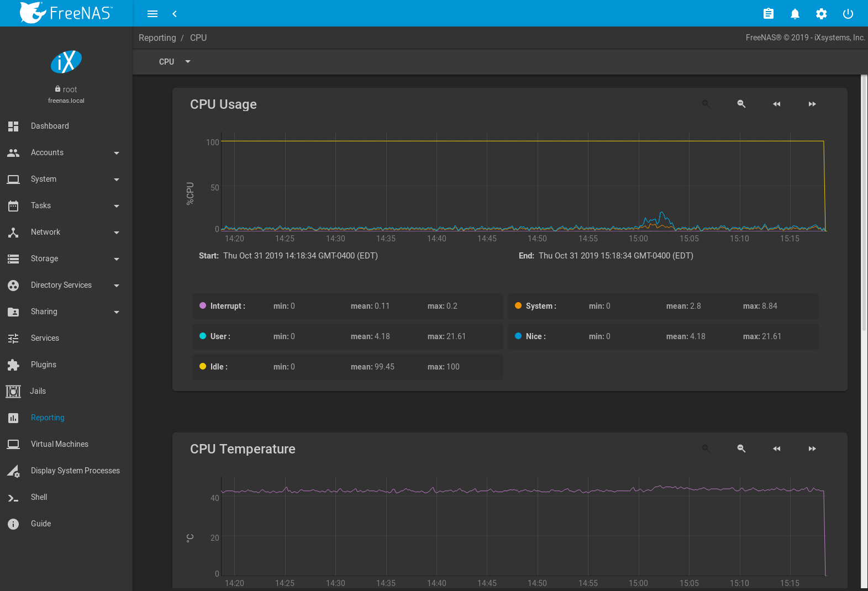Click the Idle yellow legend dot

pos(203,366)
